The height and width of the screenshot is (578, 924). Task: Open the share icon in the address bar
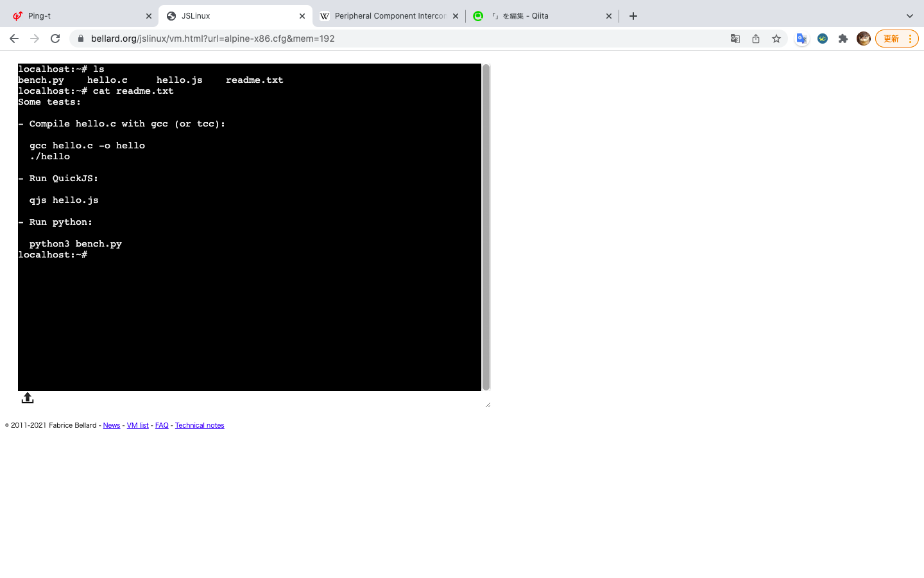pyautogui.click(x=755, y=39)
